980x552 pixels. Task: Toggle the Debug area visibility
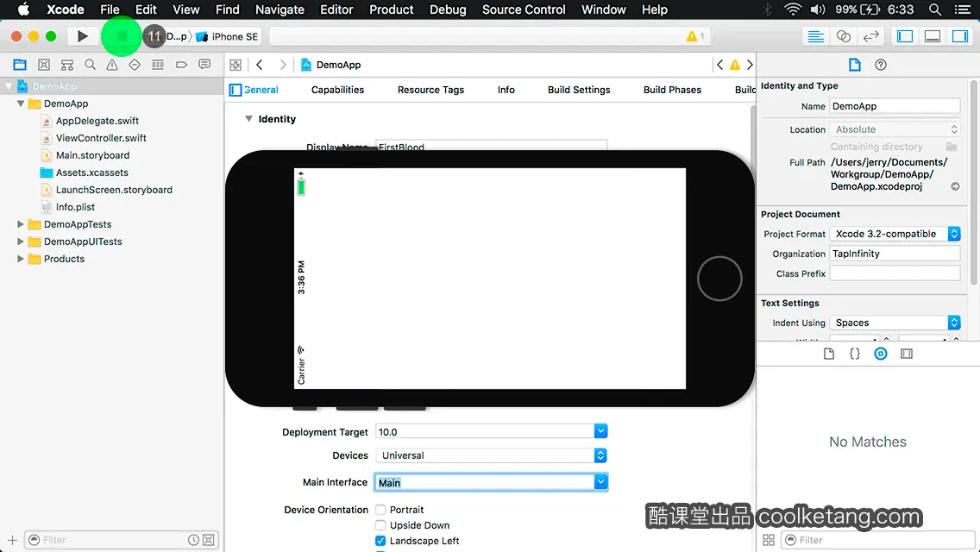(932, 36)
